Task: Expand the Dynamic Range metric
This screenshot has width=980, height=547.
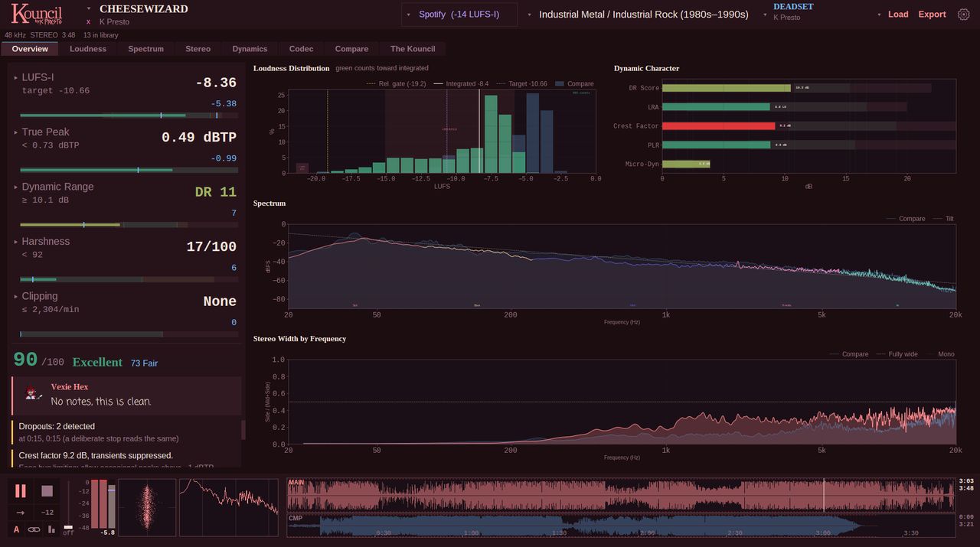Action: (x=15, y=187)
